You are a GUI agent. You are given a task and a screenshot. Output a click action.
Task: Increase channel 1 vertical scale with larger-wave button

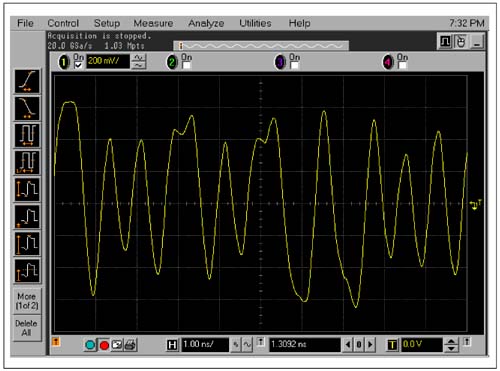click(x=139, y=58)
